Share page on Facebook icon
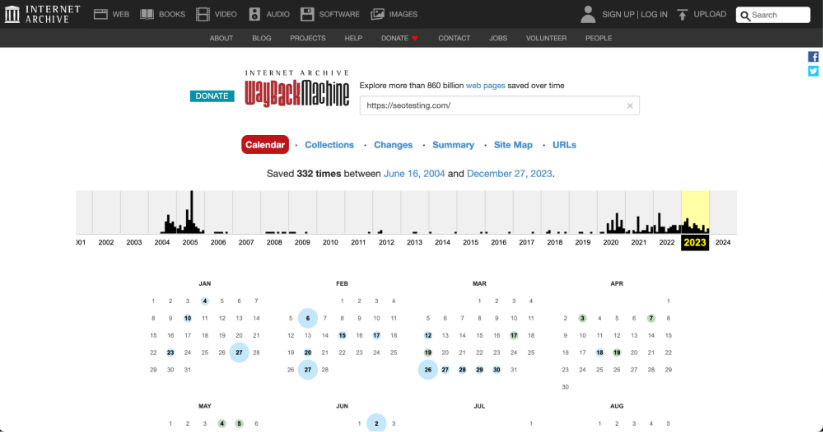The image size is (823, 432). tap(813, 57)
